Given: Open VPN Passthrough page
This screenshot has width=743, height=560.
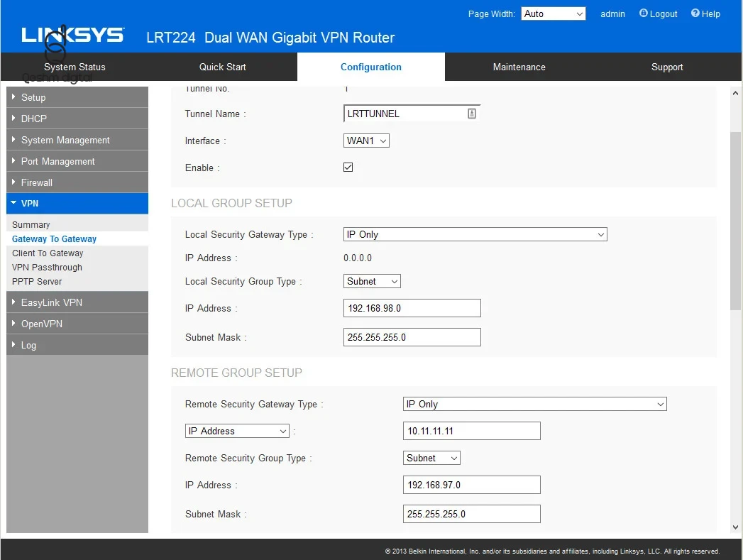Looking at the screenshot, I should [x=47, y=267].
